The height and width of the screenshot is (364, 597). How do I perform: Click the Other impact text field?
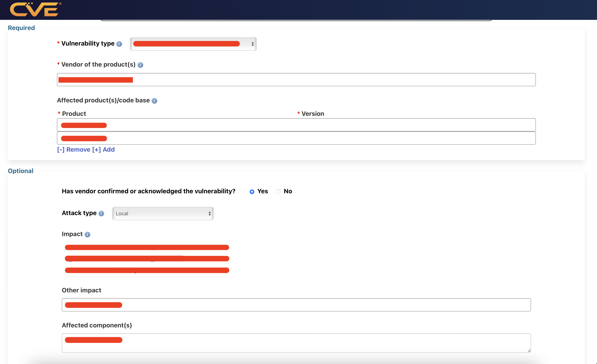(x=296, y=305)
